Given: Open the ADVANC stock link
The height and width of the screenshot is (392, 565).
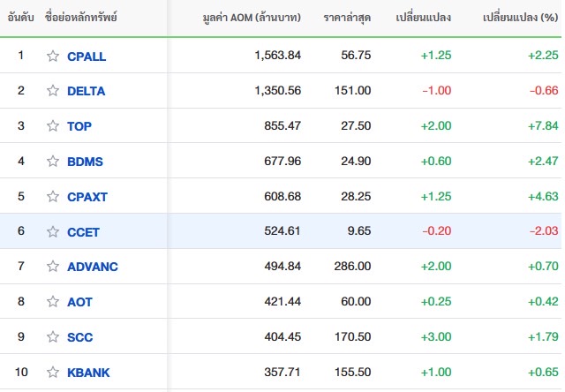Looking at the screenshot, I should click(92, 267).
